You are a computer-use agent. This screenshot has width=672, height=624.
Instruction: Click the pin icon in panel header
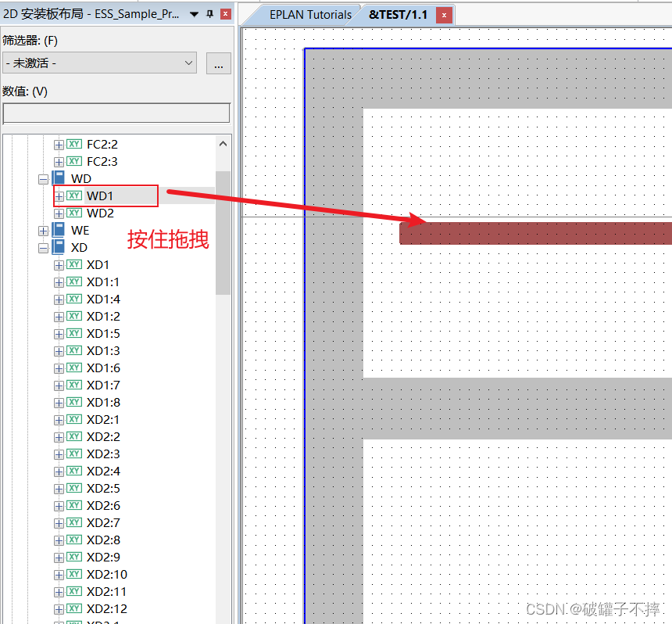click(209, 14)
